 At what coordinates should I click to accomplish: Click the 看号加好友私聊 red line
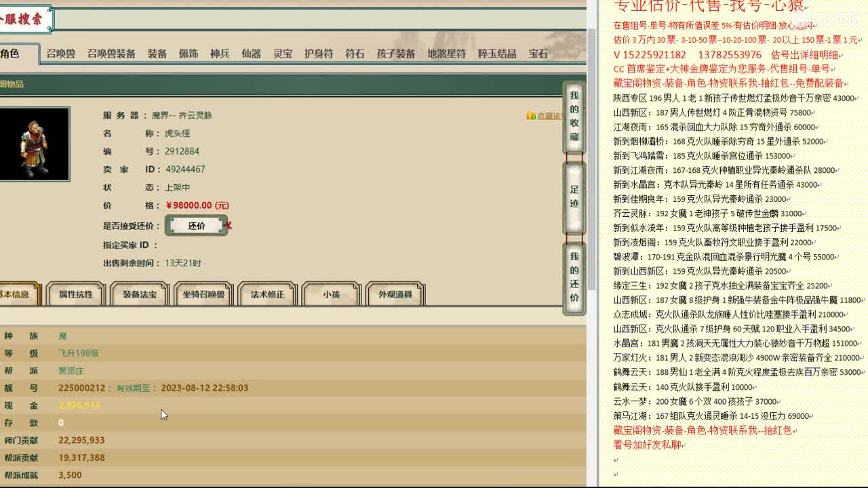click(x=649, y=445)
